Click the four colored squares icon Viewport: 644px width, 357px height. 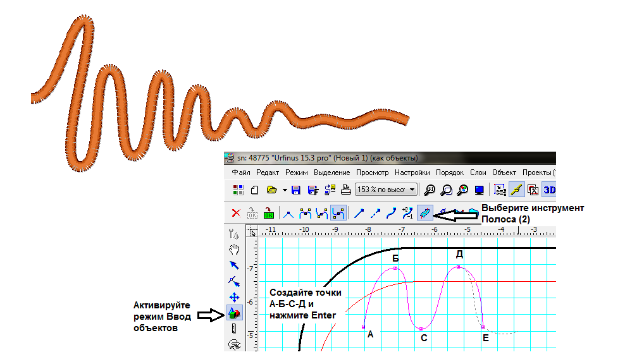238,190
